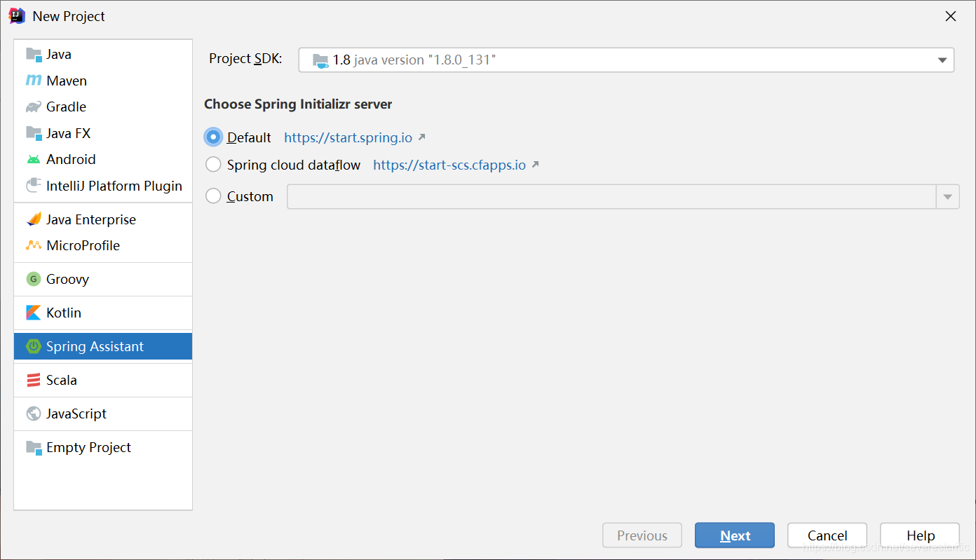Click the Help button

[x=920, y=535]
